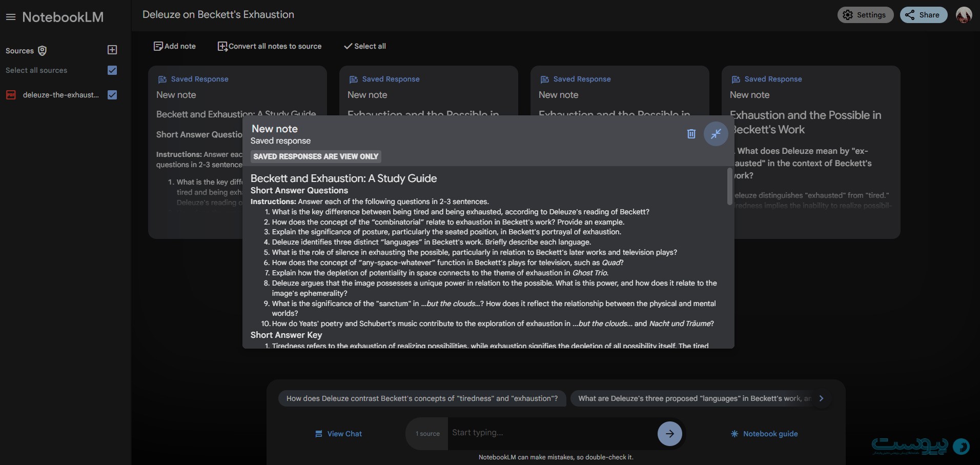This screenshot has height=465, width=980.
Task: Click the Share button
Action: point(924,15)
